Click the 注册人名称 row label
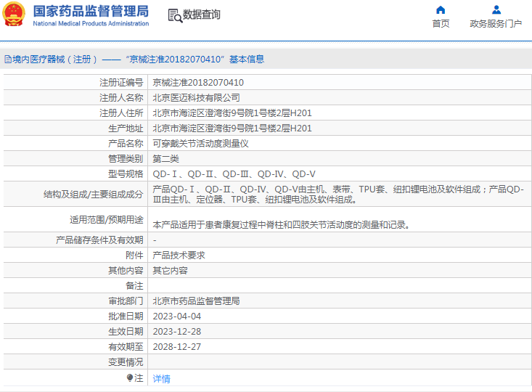This screenshot has width=532, height=392. coord(121,98)
